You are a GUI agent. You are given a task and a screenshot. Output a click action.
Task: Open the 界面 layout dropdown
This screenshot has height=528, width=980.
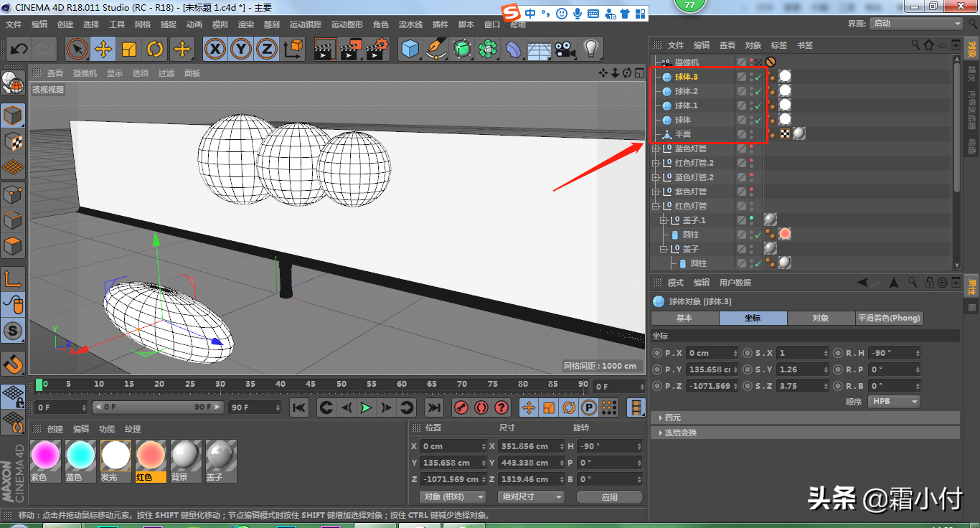click(x=915, y=24)
